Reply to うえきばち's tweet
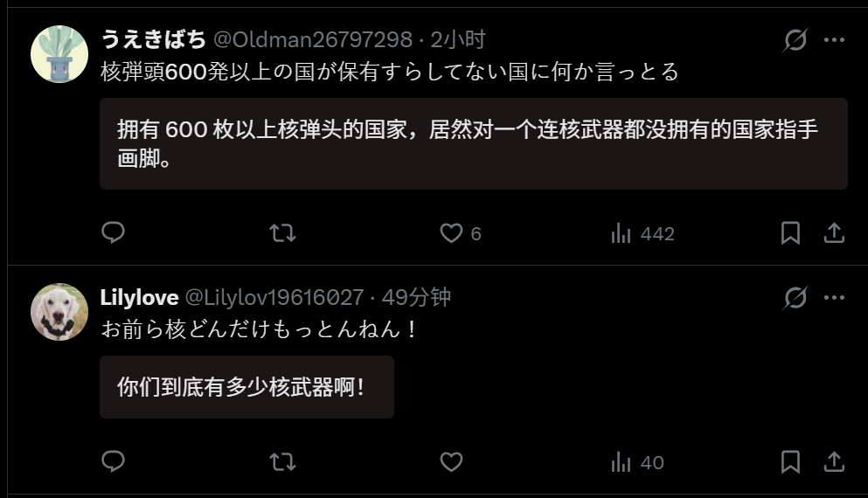The height and width of the screenshot is (498, 868). click(113, 233)
